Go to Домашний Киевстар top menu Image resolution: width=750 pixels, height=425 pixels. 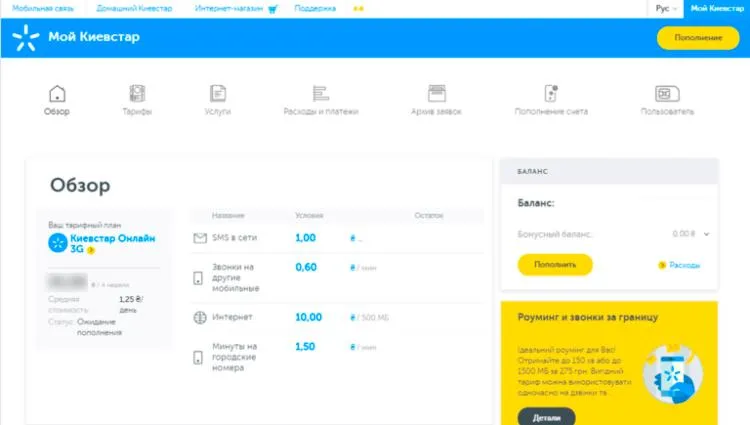coord(134,9)
